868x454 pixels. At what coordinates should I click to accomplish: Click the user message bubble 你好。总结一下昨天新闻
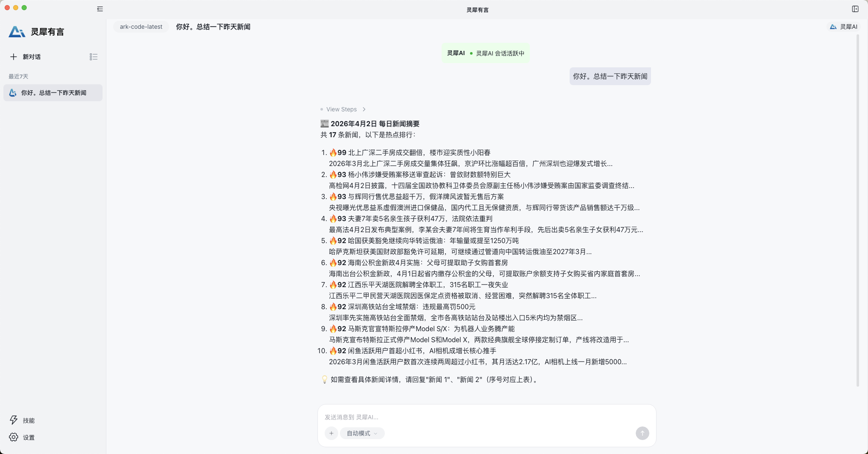tap(610, 76)
